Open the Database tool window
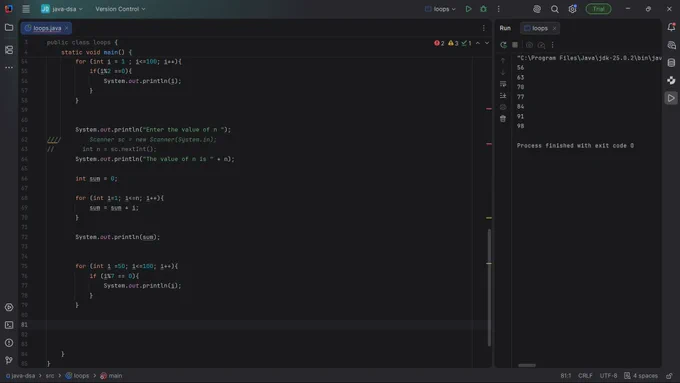Image resolution: width=680 pixels, height=383 pixels. coord(671,63)
